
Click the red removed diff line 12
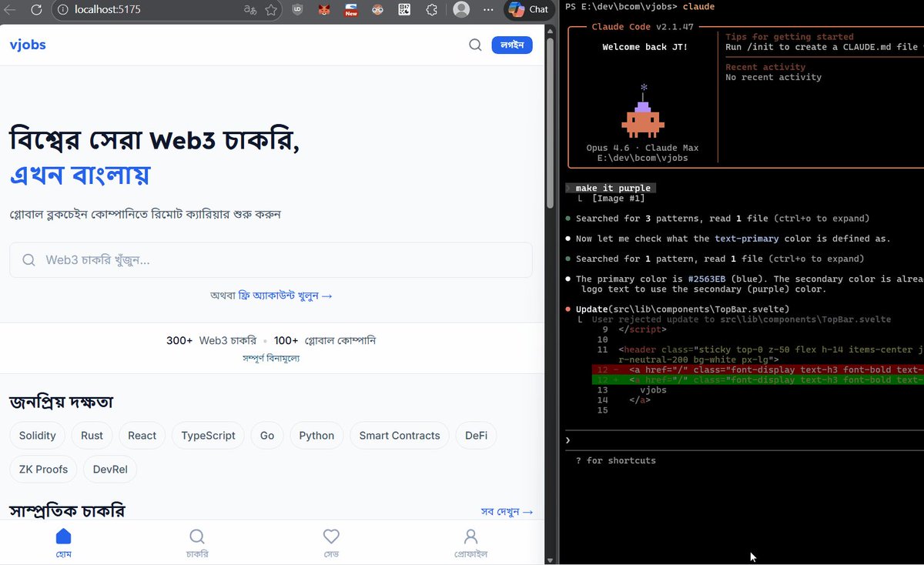(x=758, y=369)
